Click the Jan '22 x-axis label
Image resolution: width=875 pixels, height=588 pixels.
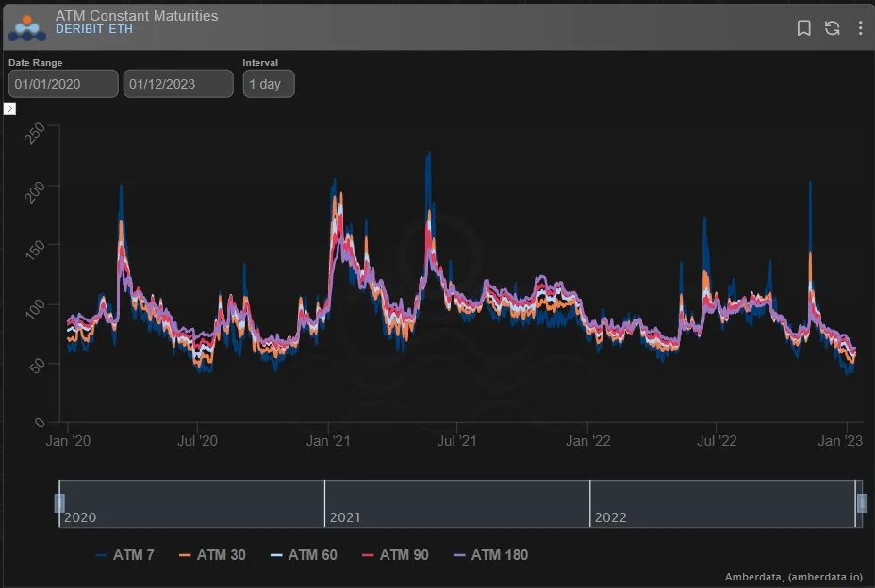(x=587, y=441)
